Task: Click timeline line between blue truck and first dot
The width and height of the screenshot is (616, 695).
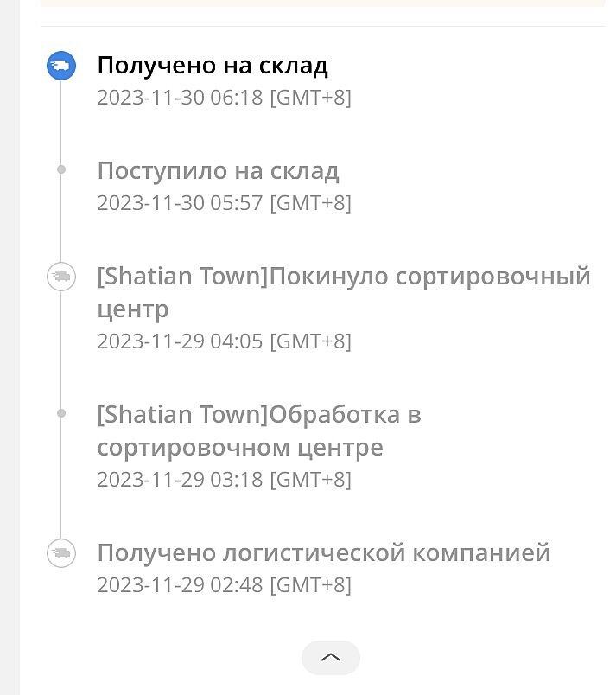Action: pyautogui.click(x=60, y=121)
